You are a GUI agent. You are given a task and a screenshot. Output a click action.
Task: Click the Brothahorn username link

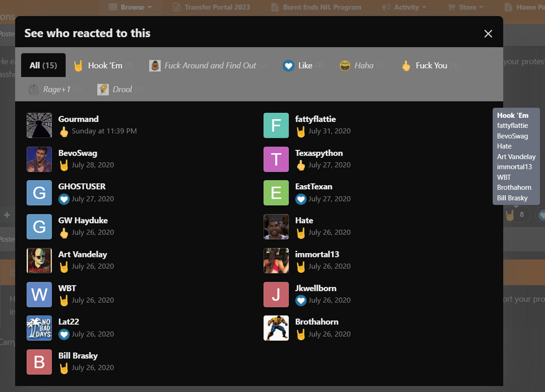(x=317, y=322)
